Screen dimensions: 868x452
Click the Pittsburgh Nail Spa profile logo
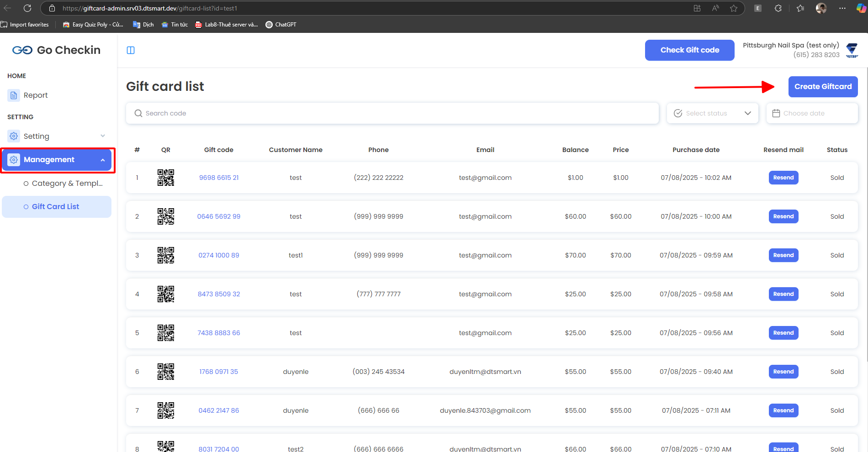pos(852,50)
